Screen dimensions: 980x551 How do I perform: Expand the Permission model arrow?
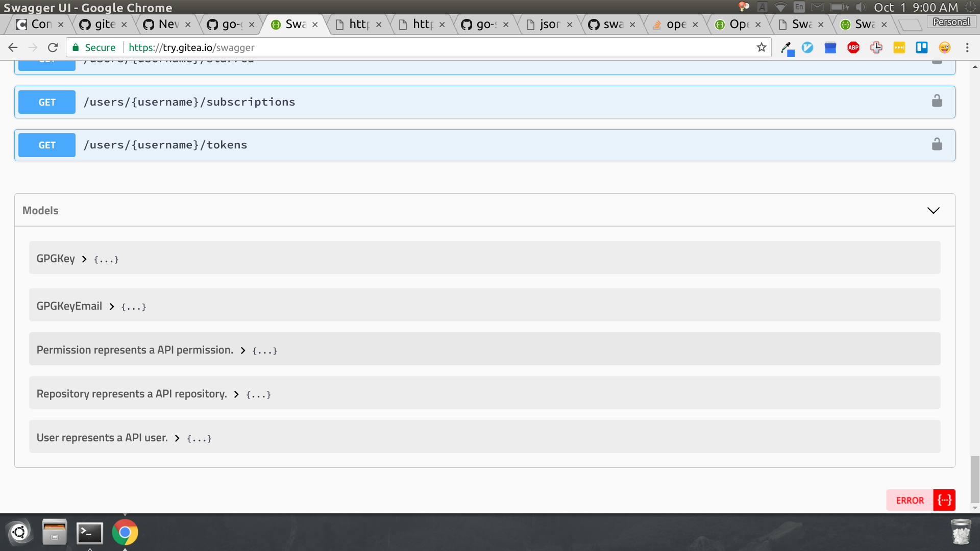(x=243, y=350)
